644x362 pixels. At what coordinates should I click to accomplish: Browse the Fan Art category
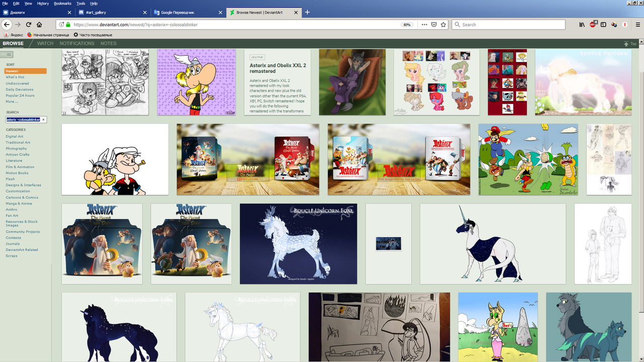pyautogui.click(x=12, y=215)
